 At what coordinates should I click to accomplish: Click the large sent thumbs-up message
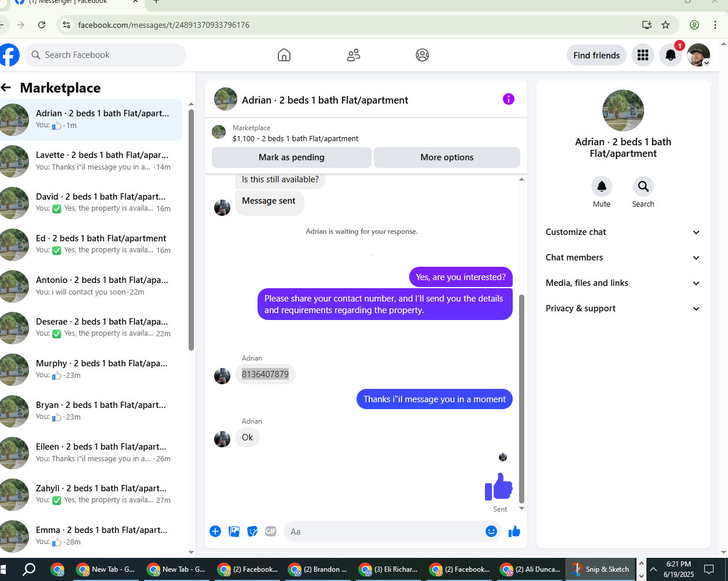click(499, 487)
